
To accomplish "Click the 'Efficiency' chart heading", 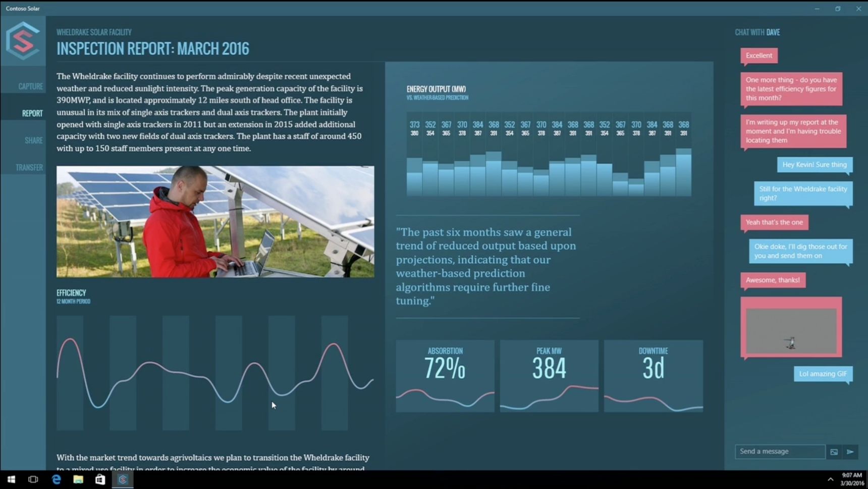I will 71,292.
